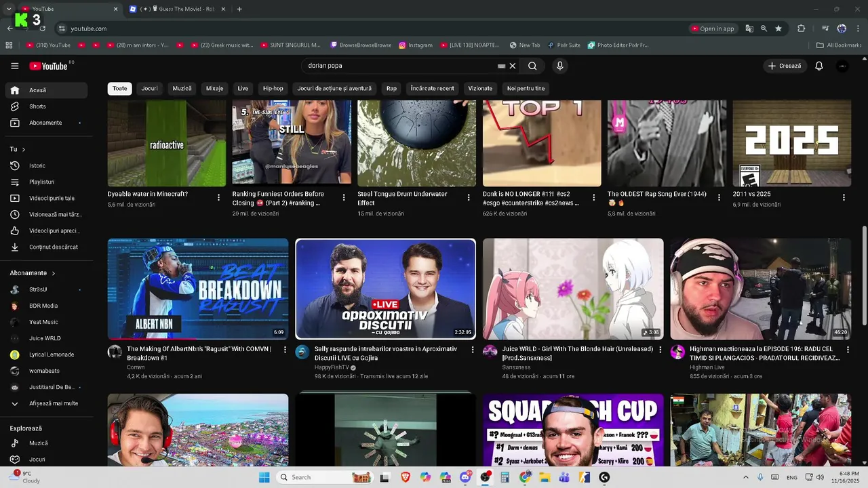Select the Rap filter chip
868x488 pixels.
[x=391, y=88]
